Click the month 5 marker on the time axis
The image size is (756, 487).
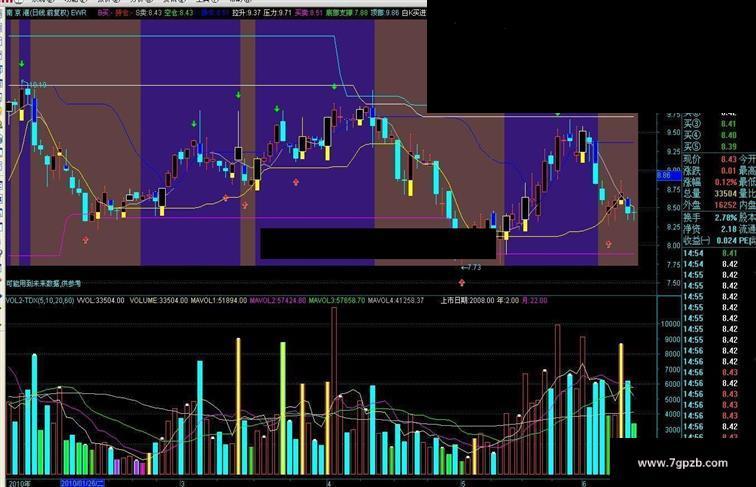point(463,483)
